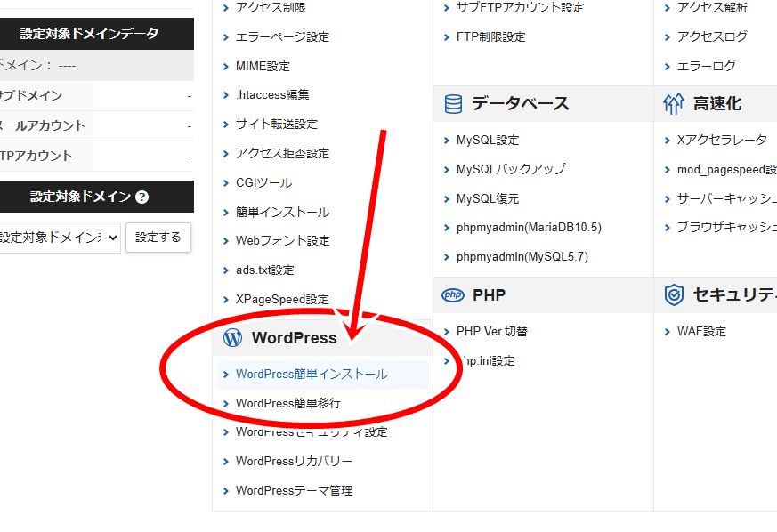
Task: Open WordPress簡単移行
Action: (288, 404)
